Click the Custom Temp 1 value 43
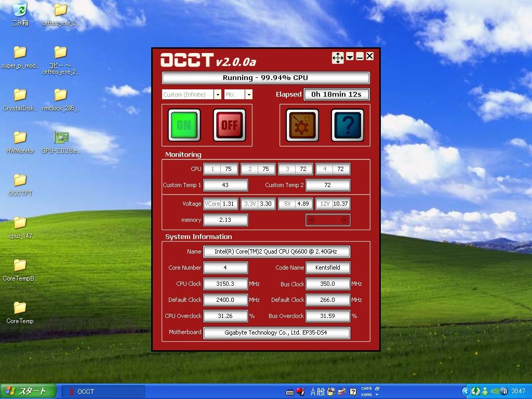This screenshot has height=399, width=532. (225, 185)
